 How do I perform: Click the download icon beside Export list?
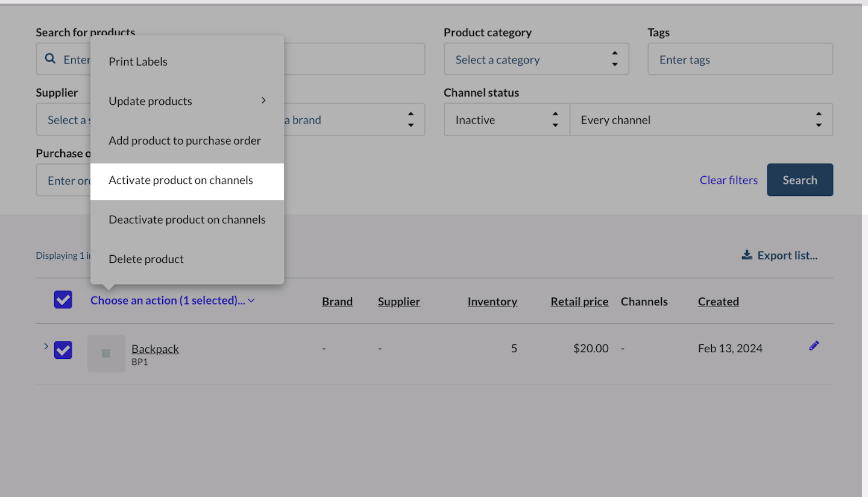pyautogui.click(x=747, y=255)
